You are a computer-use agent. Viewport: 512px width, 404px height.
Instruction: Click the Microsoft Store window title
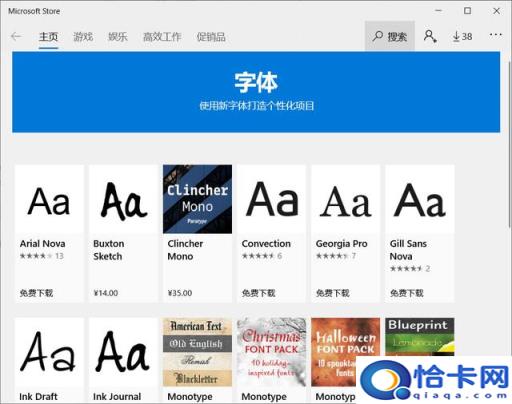coord(34,11)
